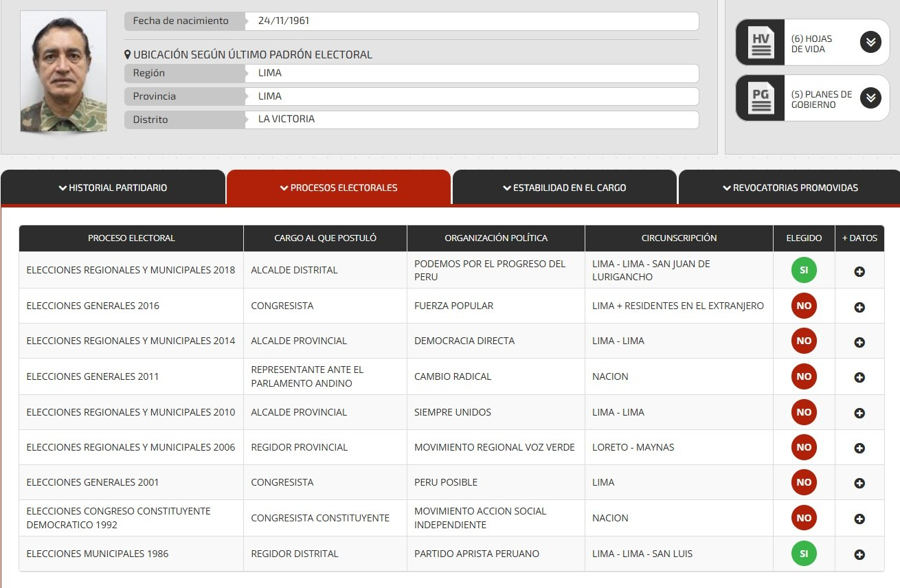The height and width of the screenshot is (588, 900).
Task: Open plus icon in Democracia Directa row
Action: [x=859, y=342]
